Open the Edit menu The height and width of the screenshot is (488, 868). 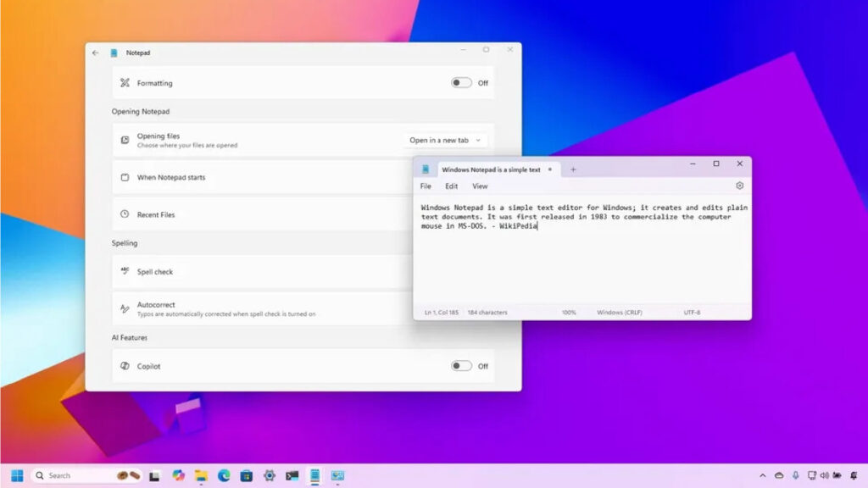[x=452, y=186]
